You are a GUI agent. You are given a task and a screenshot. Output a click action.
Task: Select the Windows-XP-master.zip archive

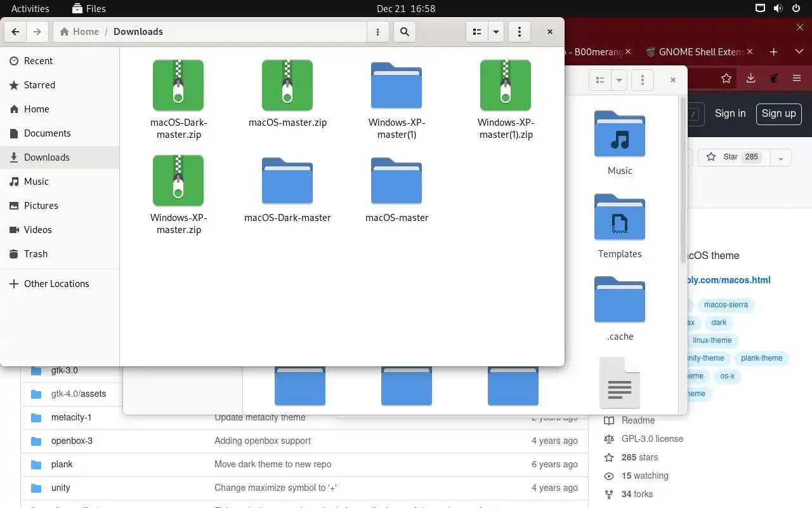178,194
